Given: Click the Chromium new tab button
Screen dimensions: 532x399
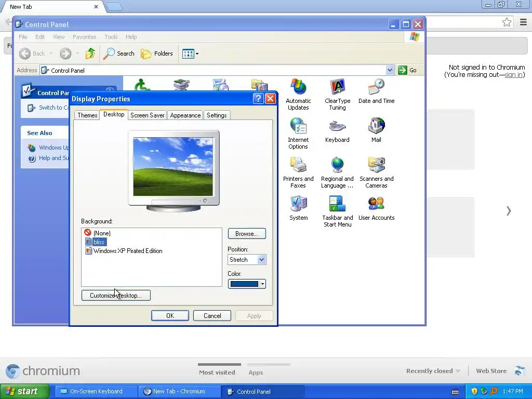Looking at the screenshot, I should (x=114, y=6).
